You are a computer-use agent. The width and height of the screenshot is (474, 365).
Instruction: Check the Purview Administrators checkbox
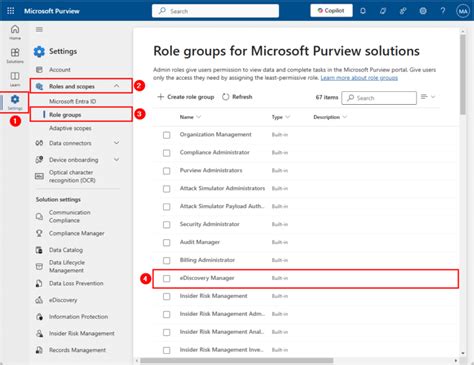pyautogui.click(x=167, y=171)
